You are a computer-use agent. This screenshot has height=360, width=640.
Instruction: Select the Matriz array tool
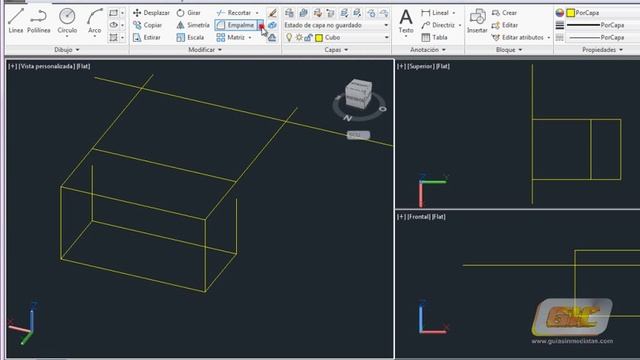(x=231, y=38)
